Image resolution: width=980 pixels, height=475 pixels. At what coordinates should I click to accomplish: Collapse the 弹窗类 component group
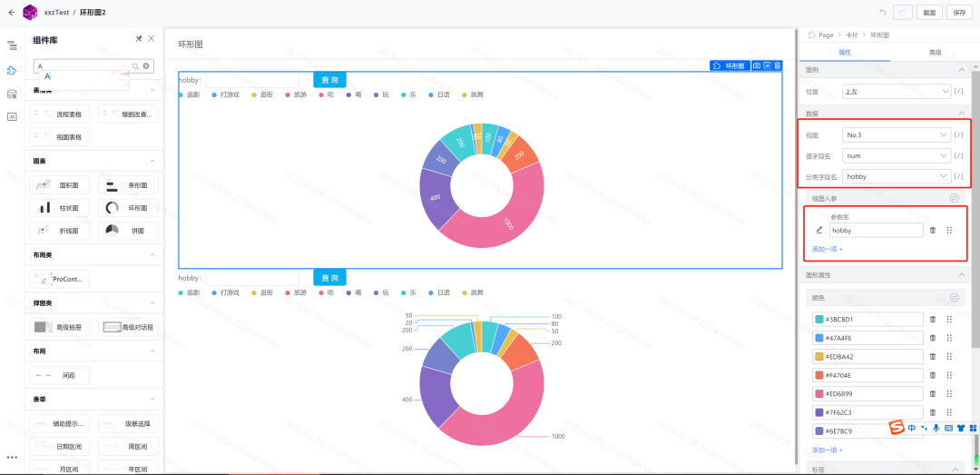point(152,303)
